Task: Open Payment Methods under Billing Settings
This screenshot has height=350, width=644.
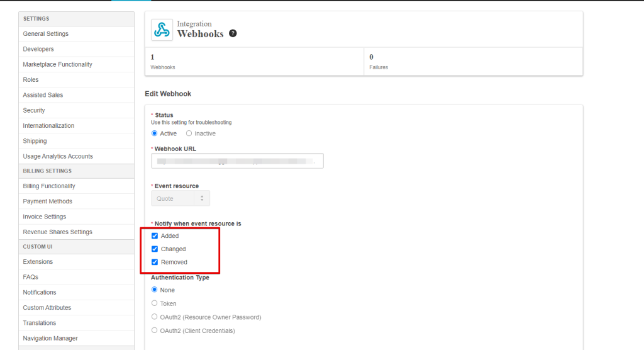Action: (47, 201)
